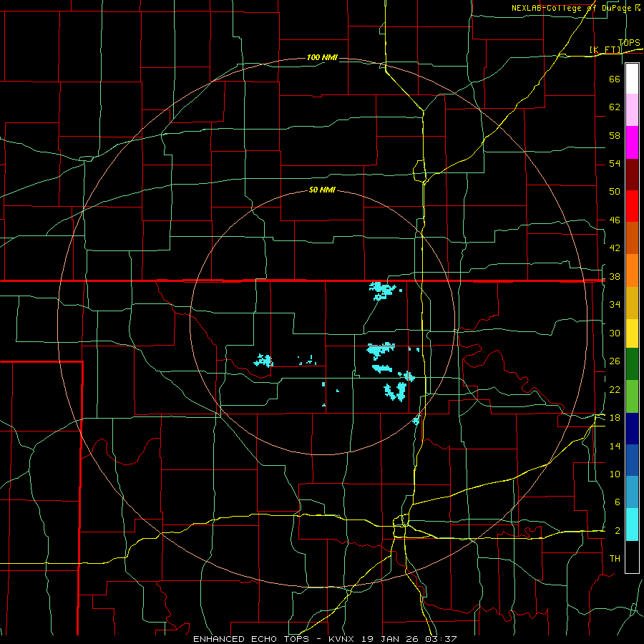Click the "TH" threshold legend label

615,558
